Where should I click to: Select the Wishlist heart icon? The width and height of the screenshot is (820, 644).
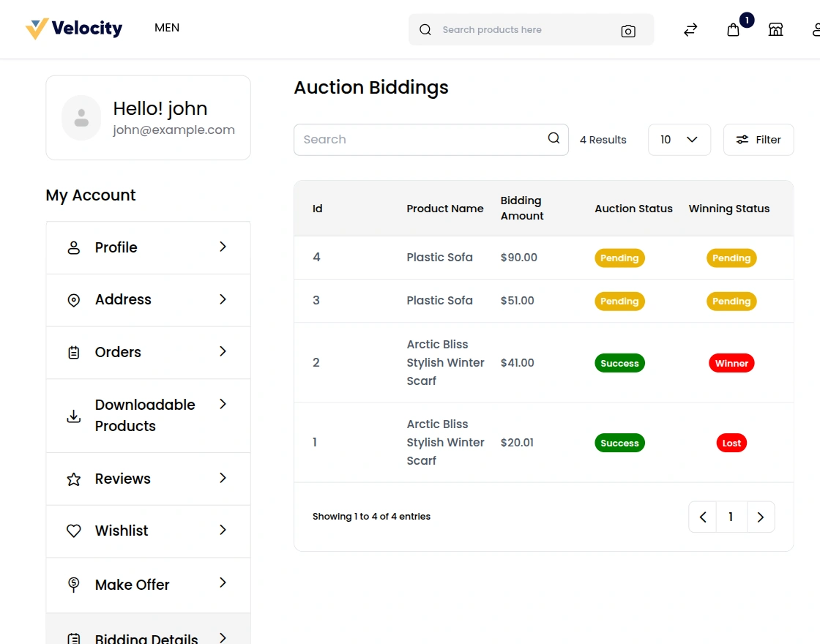pyautogui.click(x=73, y=531)
